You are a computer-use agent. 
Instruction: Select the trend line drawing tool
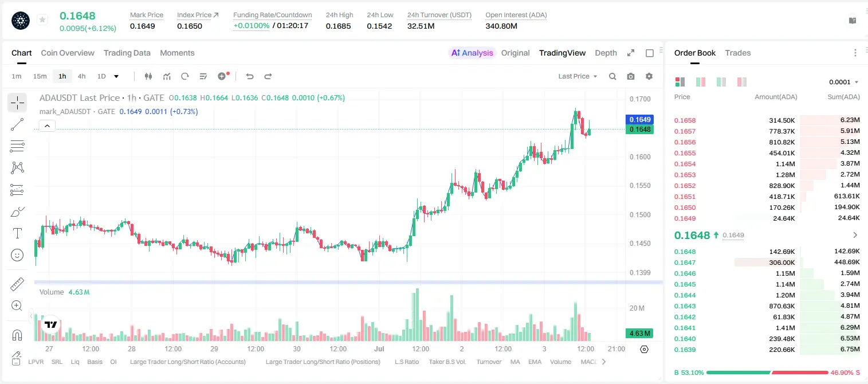pos(17,124)
